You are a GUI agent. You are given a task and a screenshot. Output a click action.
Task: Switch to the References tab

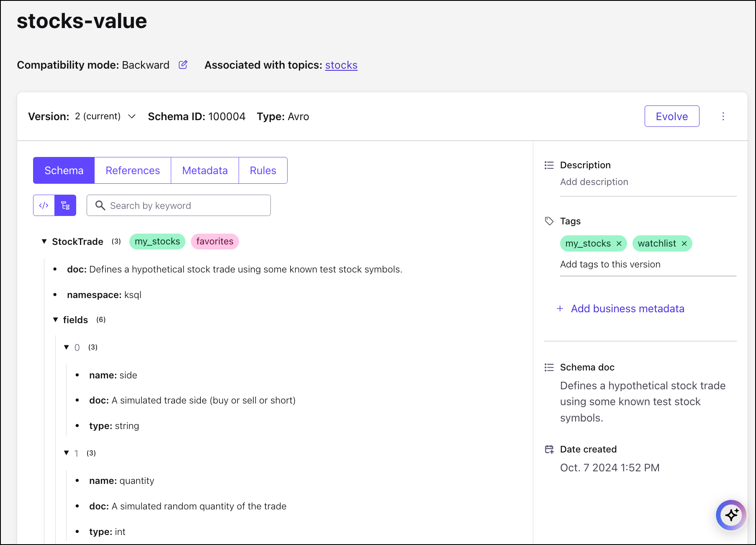click(133, 170)
